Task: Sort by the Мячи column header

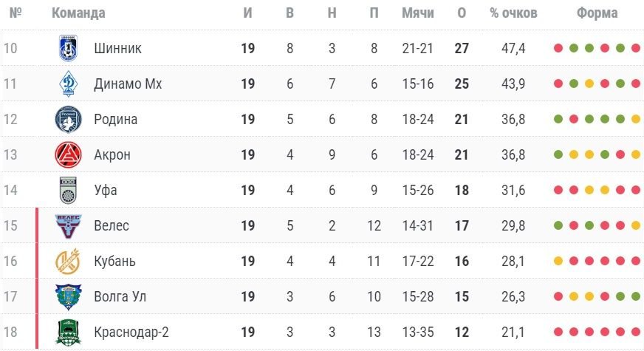Action: (418, 13)
